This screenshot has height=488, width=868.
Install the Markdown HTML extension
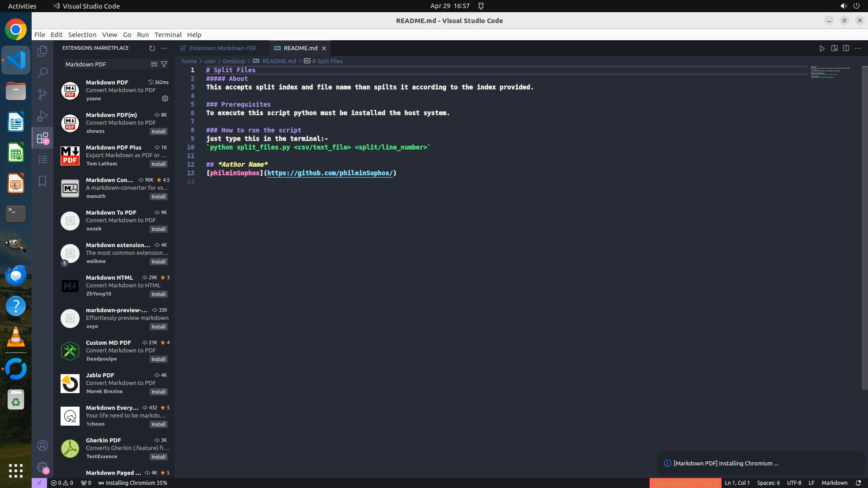(158, 294)
